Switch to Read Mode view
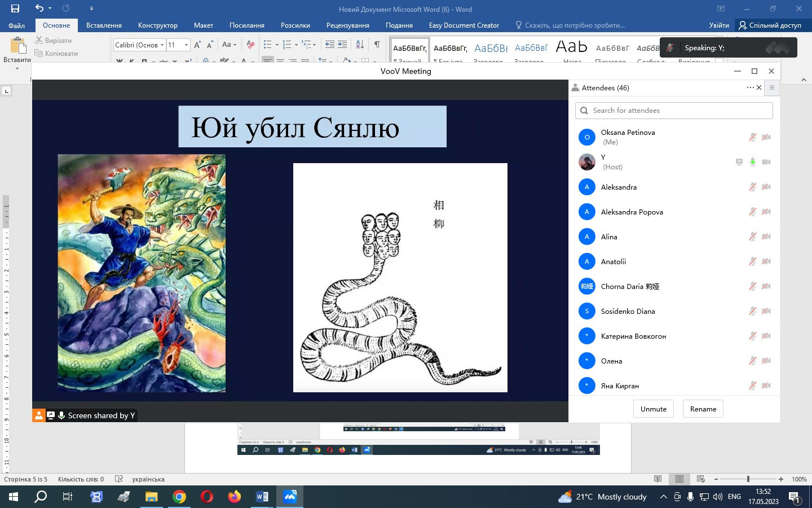 click(x=657, y=479)
